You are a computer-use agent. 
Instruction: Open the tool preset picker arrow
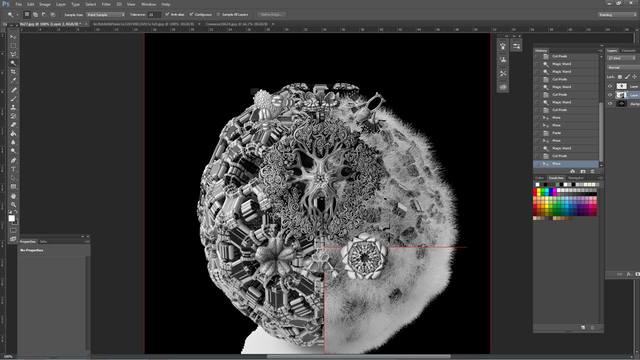coord(17,14)
